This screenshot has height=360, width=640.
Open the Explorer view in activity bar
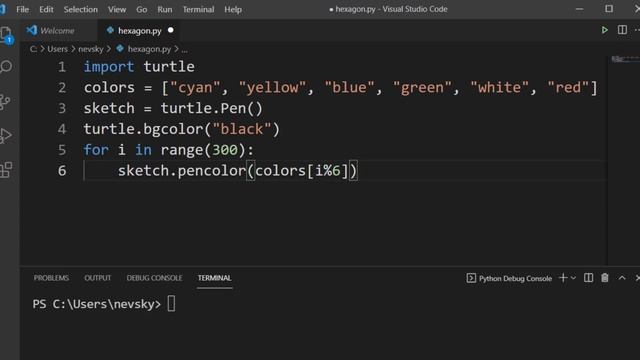coord(6,35)
